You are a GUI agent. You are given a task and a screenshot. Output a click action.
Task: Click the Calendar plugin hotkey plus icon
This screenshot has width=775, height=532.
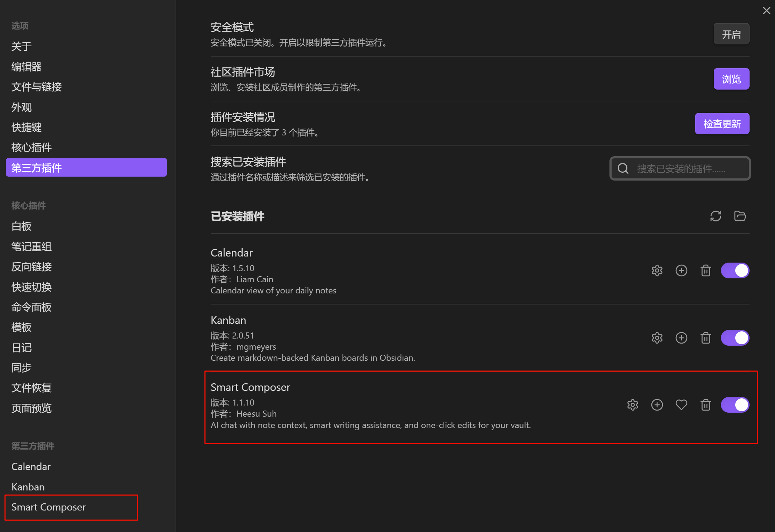pos(681,270)
